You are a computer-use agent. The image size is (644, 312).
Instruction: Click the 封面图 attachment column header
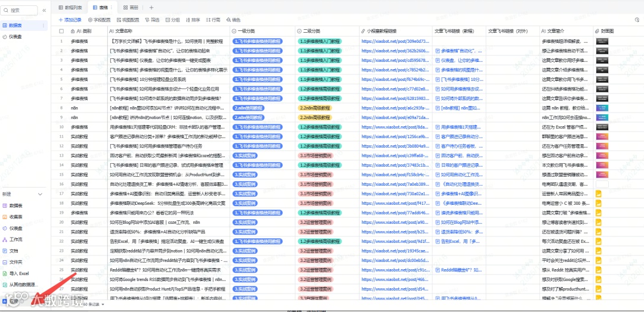pos(618,31)
